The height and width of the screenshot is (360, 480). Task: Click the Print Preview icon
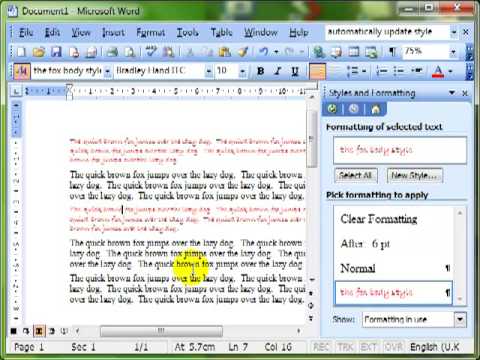click(130, 52)
